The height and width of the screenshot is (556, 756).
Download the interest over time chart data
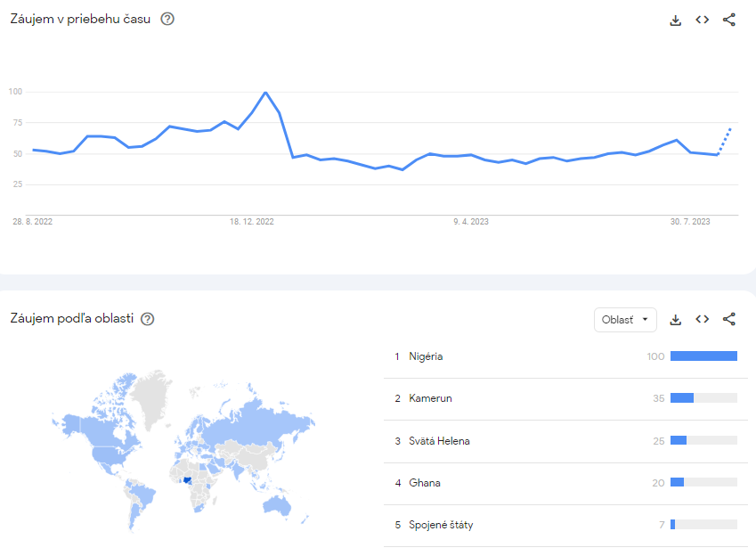pos(675,20)
